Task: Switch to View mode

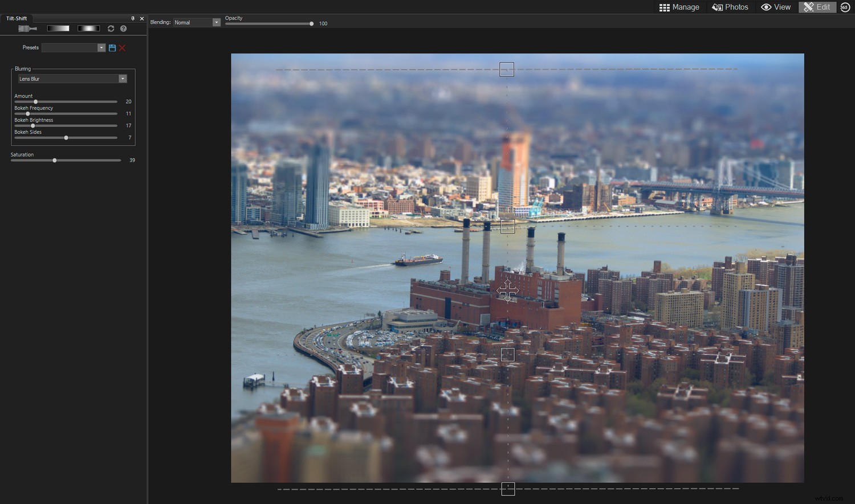Action: 776,7
